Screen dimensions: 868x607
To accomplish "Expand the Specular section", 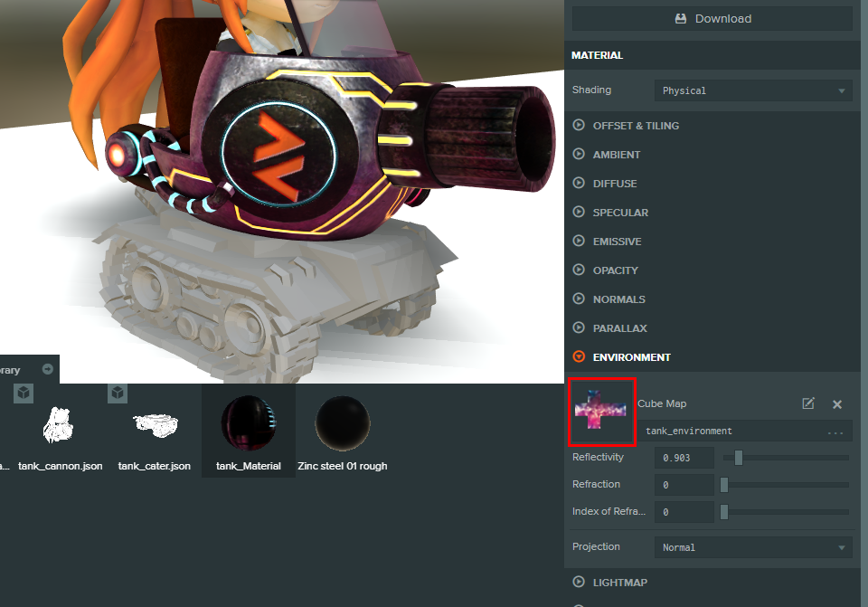I will coord(620,213).
